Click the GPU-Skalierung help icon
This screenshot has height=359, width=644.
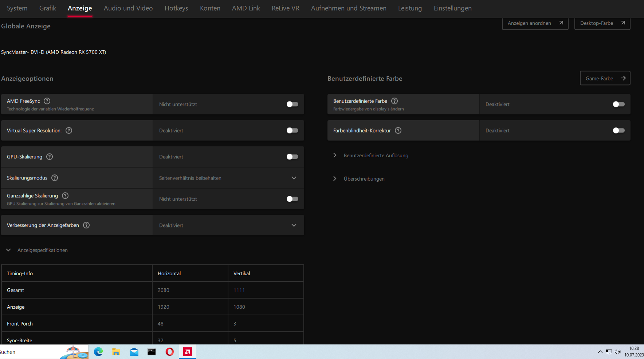pyautogui.click(x=50, y=157)
